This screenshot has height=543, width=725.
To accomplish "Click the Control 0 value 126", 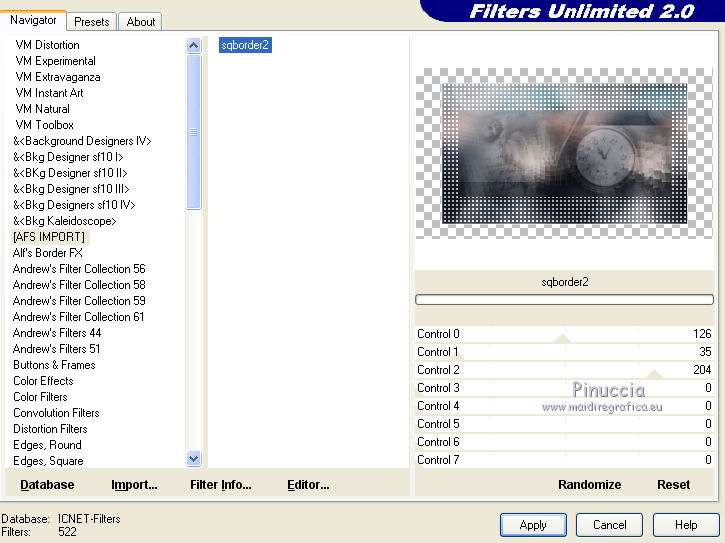I will pos(702,334).
